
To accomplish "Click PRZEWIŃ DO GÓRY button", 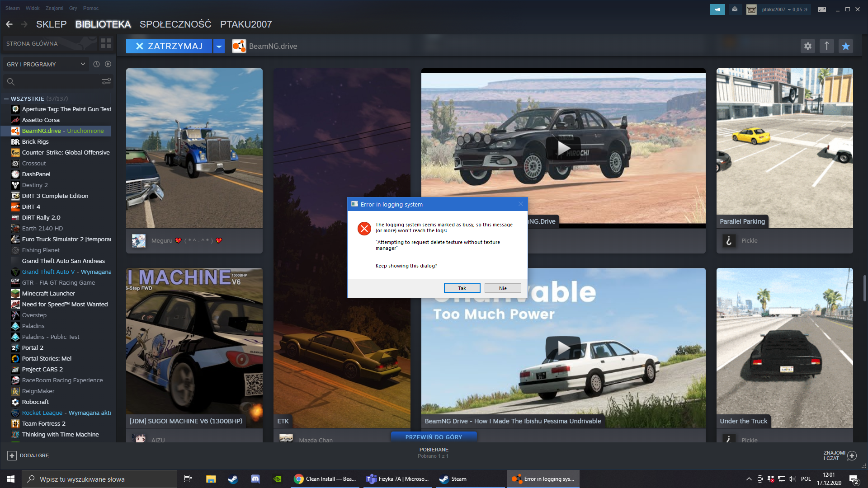I will tap(434, 437).
